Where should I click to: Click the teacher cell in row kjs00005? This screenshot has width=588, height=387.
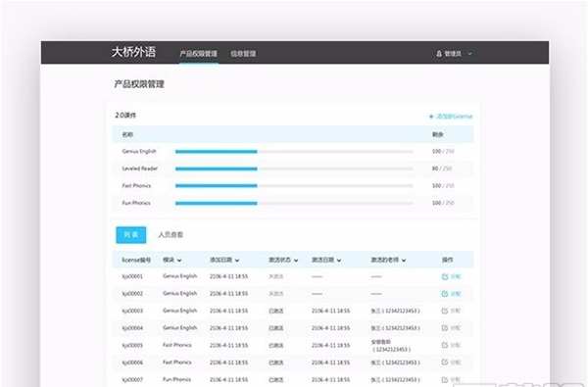pos(391,346)
